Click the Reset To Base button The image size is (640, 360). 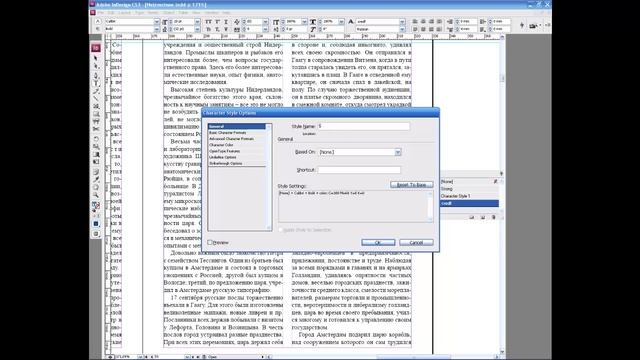411,185
